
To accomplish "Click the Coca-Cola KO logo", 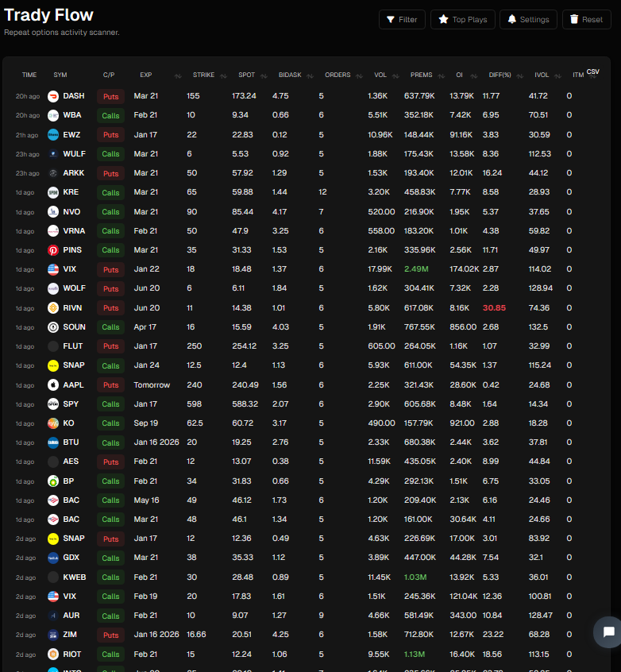I will (53, 423).
